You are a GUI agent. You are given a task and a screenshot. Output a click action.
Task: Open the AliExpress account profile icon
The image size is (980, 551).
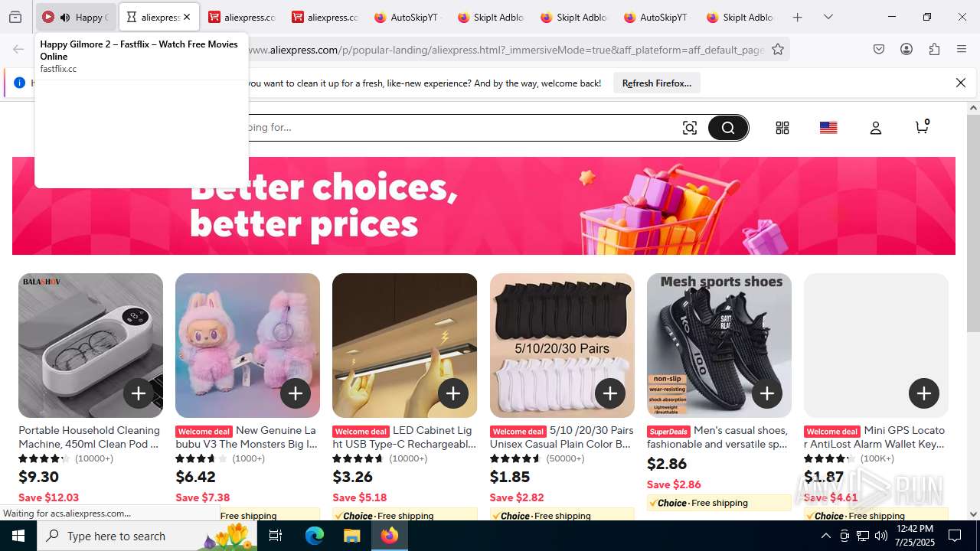(875, 128)
